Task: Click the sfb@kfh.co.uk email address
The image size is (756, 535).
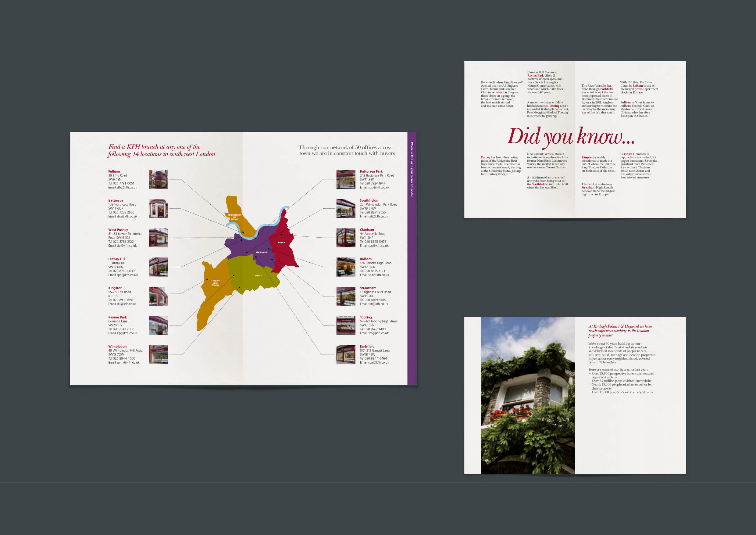Action: pos(127,188)
